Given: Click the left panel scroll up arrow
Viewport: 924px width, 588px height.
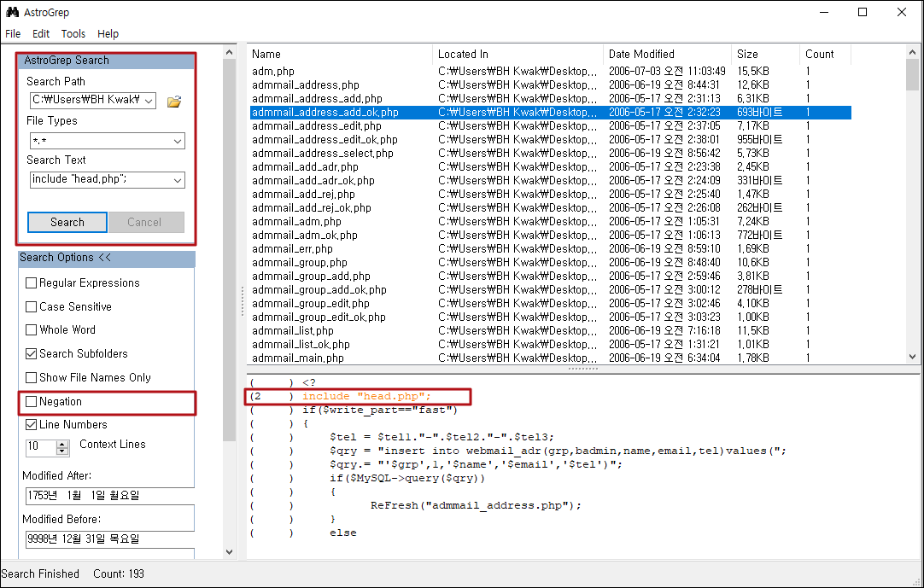Looking at the screenshot, I should pyautogui.click(x=229, y=52).
